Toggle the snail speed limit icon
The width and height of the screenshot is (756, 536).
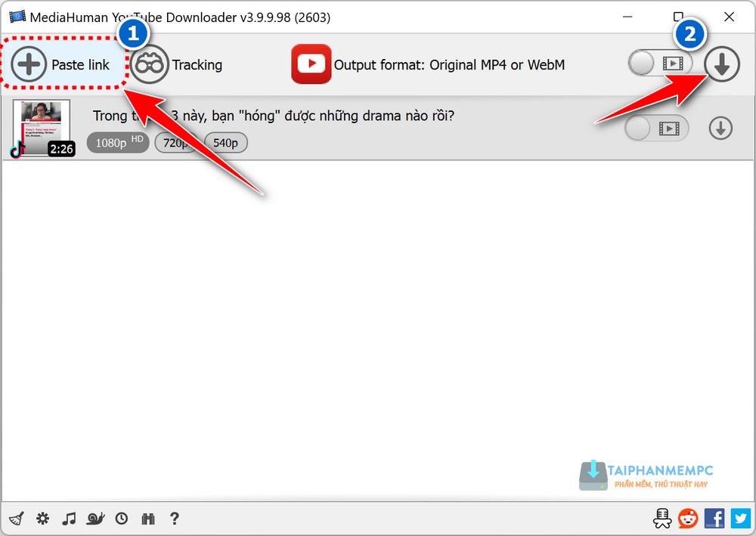tap(95, 519)
